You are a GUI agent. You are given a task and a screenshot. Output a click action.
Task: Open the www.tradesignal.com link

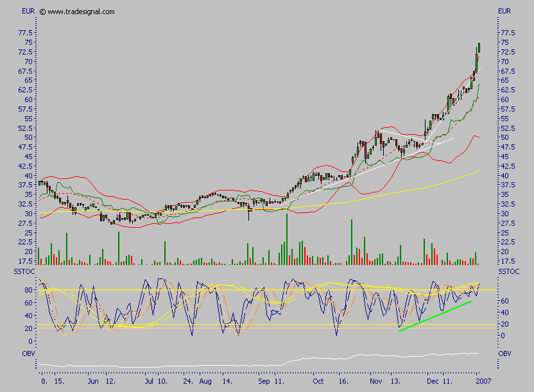click(81, 12)
